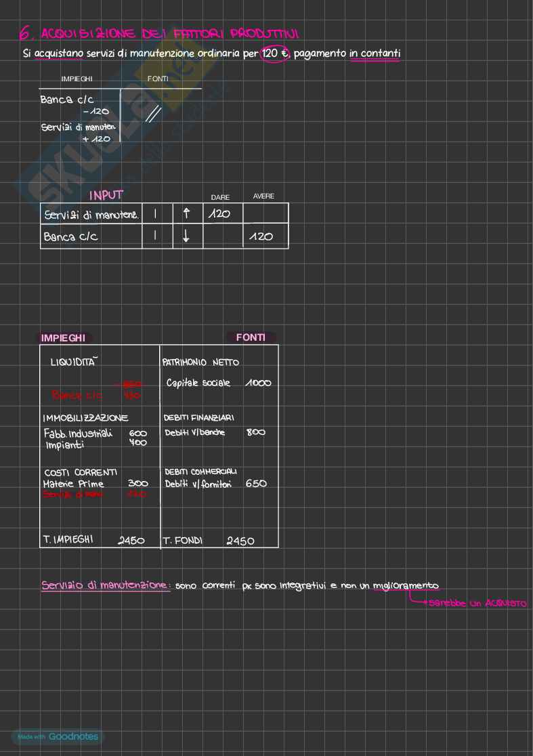Click the red Banca c/c entry under Liquidità
533x756 pixels.
[77, 395]
